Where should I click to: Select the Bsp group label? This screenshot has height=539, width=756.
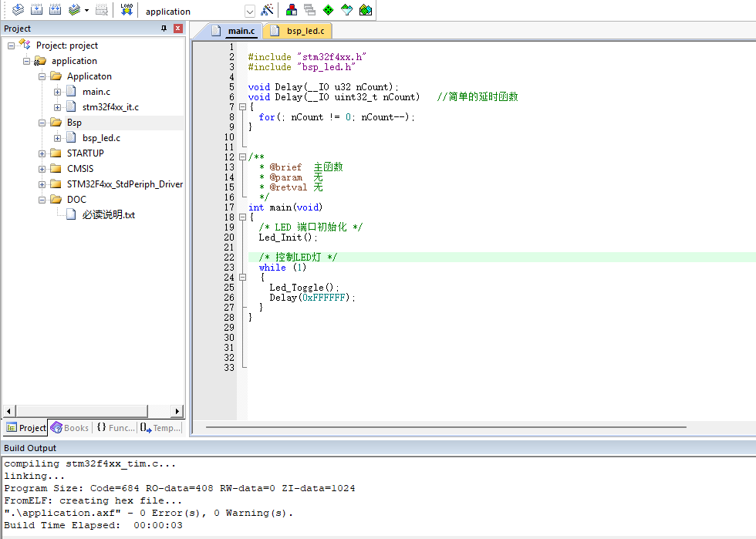(x=74, y=123)
